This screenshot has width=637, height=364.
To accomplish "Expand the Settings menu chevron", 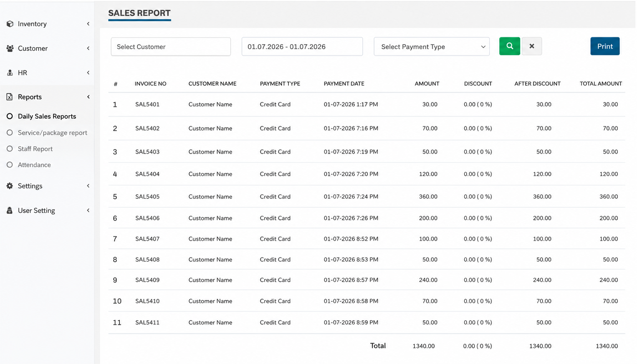I will click(x=88, y=186).
